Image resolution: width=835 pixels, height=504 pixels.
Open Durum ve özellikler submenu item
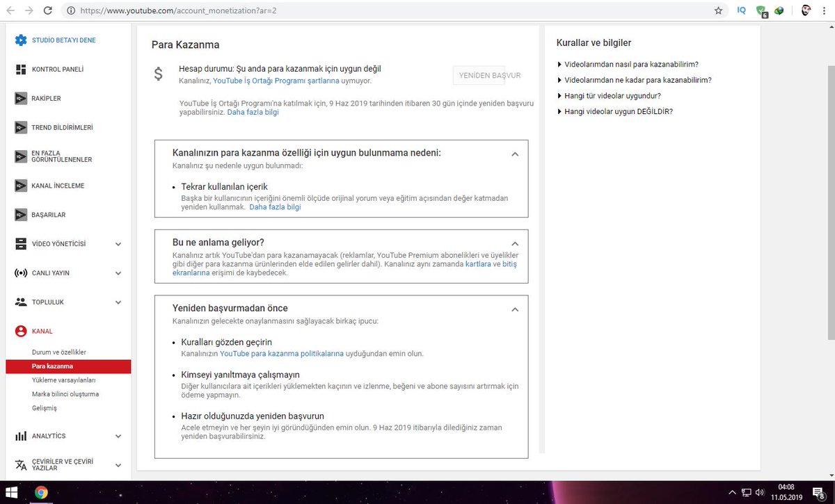[x=59, y=352]
